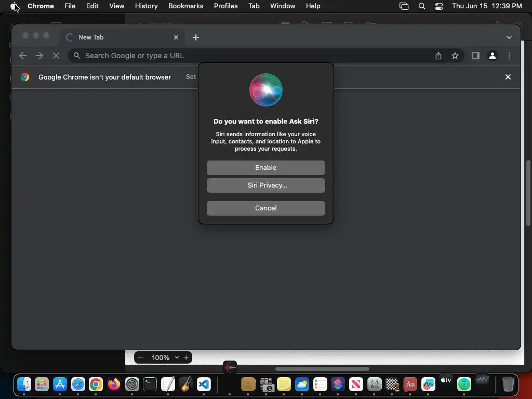Dismiss the default browser infobar
Viewport: 532px width, 399px height.
tap(508, 77)
